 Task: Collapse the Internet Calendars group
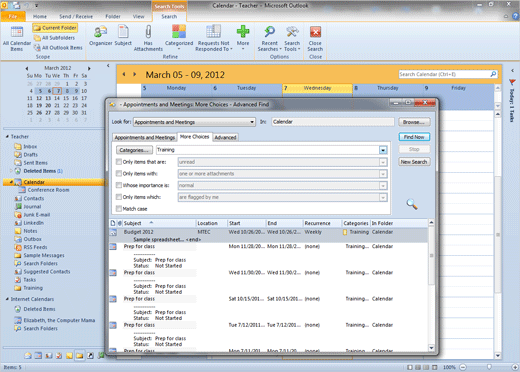[7, 299]
